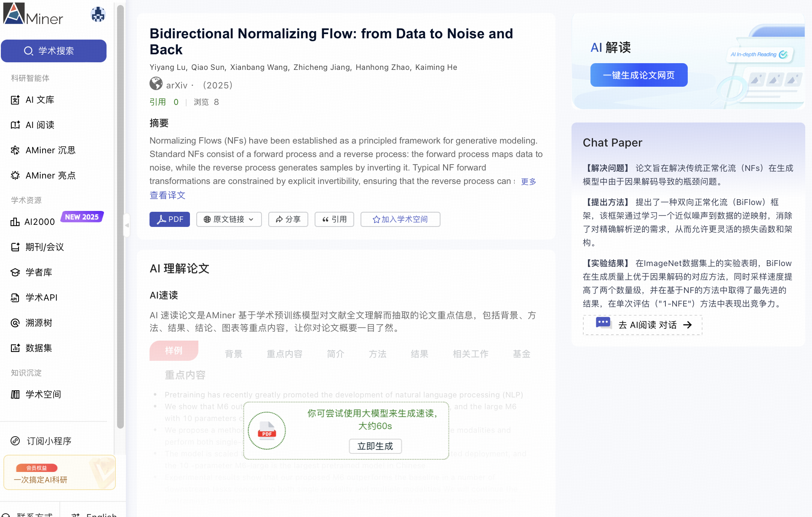Select the 样例 tab
This screenshot has height=517, width=812.
[174, 351]
